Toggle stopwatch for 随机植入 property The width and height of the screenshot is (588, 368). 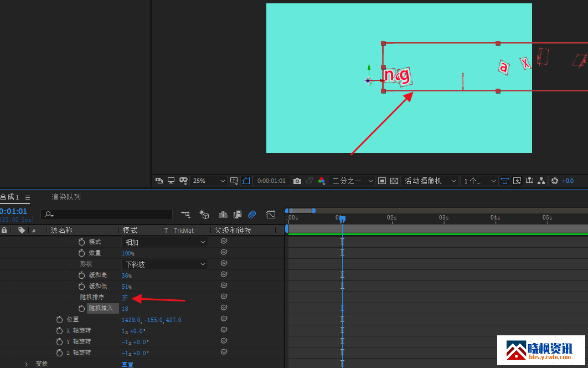tap(81, 308)
